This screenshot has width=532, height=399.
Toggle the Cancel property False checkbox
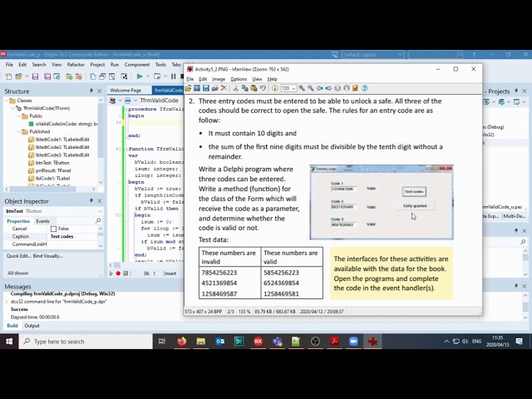pyautogui.click(x=53, y=229)
